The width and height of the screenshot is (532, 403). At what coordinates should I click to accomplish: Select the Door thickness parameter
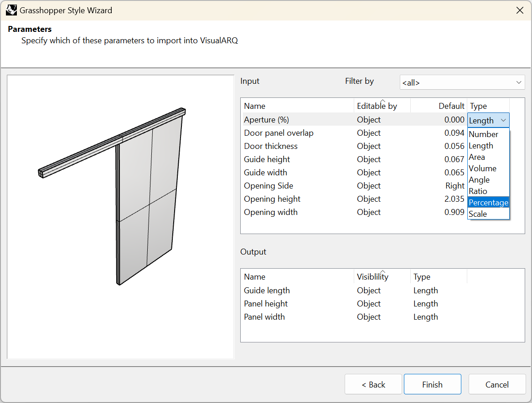(x=354, y=146)
